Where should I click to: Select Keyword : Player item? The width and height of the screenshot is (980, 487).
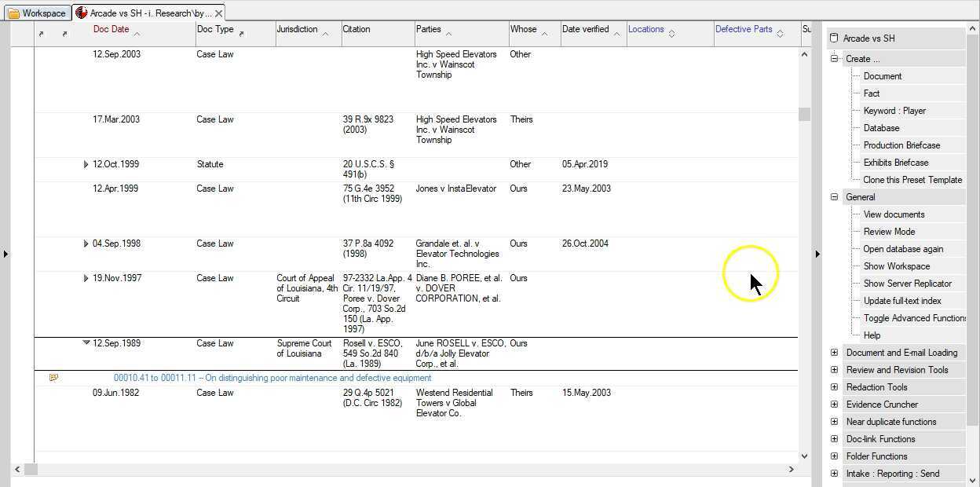(894, 111)
